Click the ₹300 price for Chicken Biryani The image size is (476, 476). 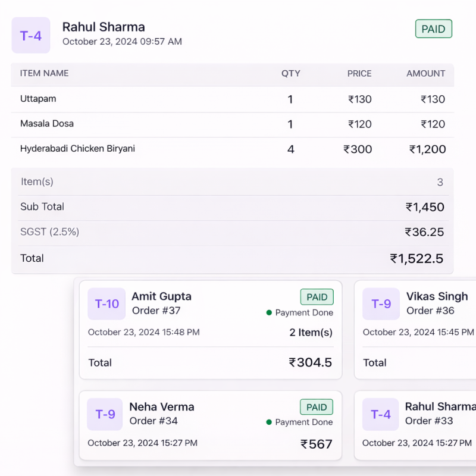pyautogui.click(x=358, y=149)
